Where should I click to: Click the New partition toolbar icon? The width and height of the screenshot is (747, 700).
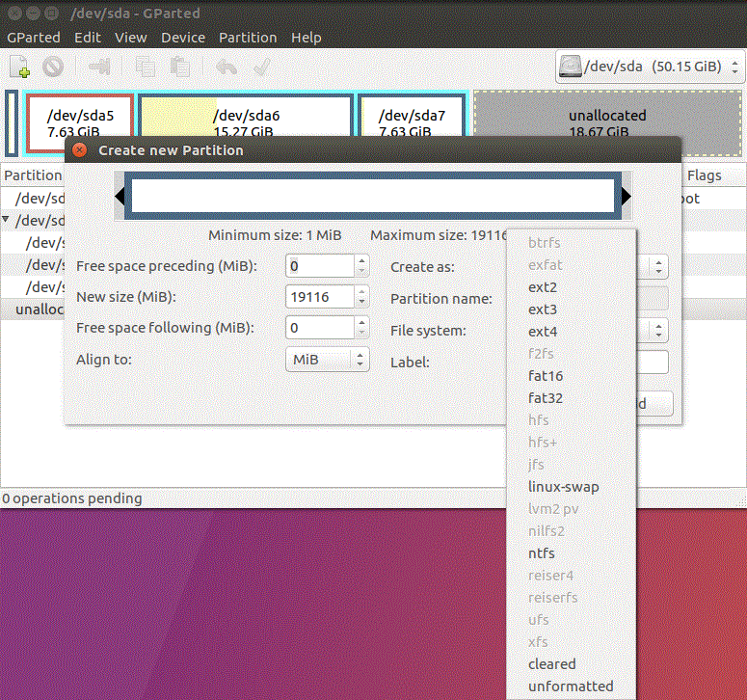[20, 67]
